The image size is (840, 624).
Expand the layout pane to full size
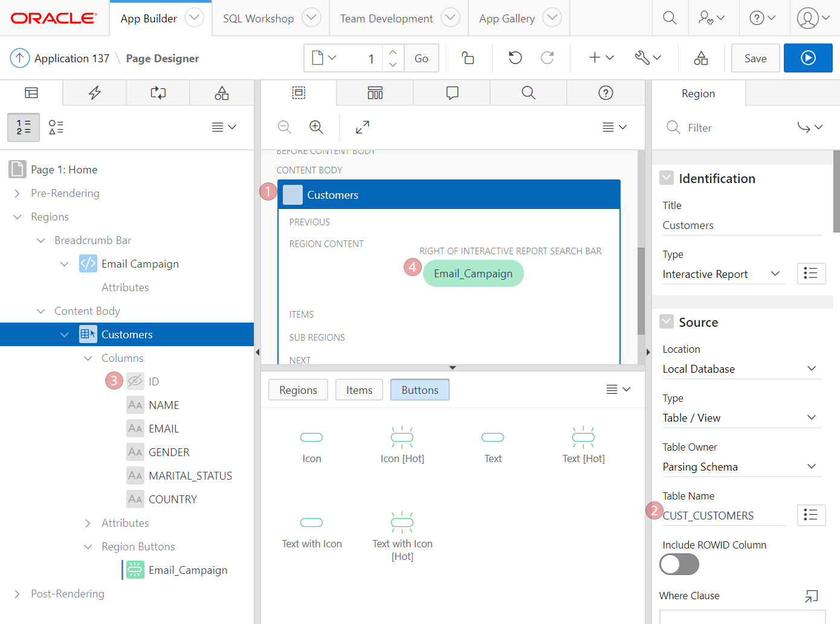tap(363, 127)
